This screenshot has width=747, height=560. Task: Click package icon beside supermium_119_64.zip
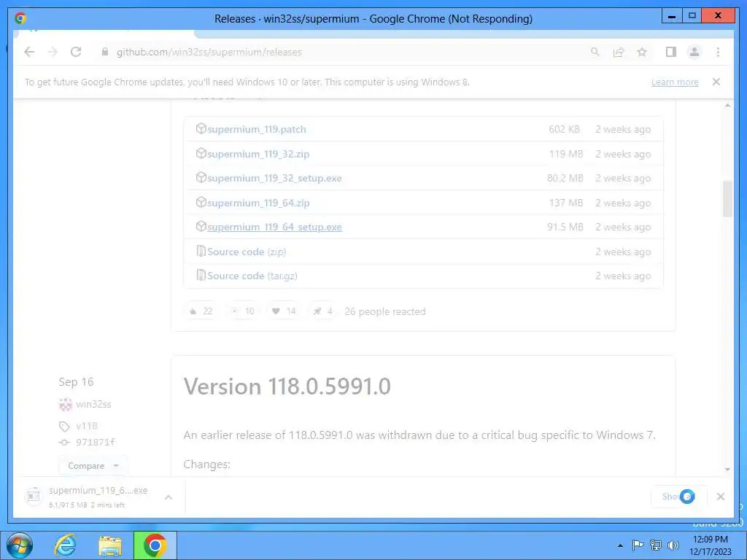pyautogui.click(x=201, y=202)
